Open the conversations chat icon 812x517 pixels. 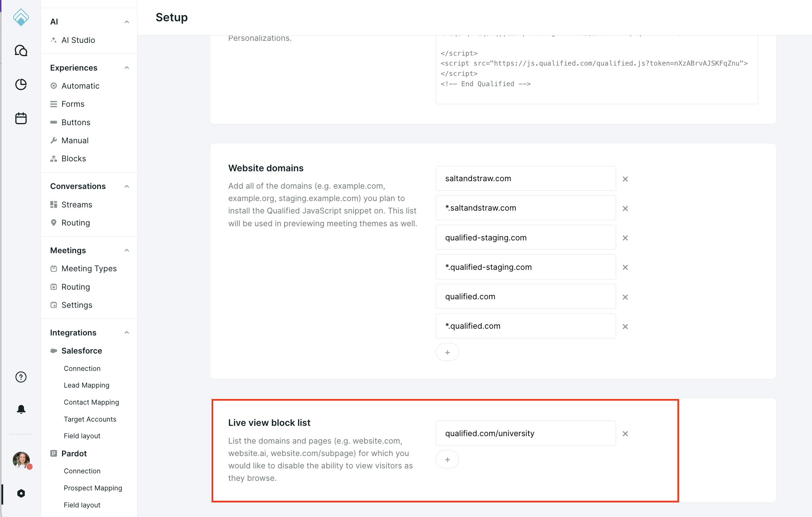pos(21,51)
